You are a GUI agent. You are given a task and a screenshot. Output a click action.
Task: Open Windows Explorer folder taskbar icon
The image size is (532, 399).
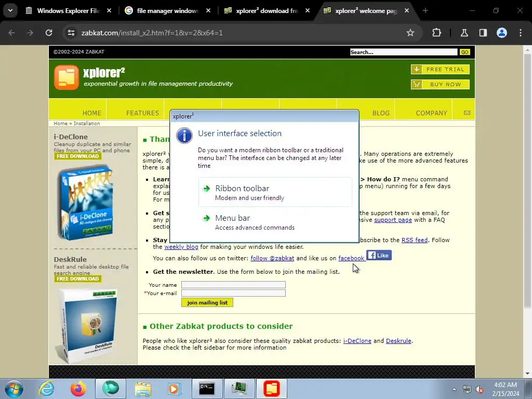143,389
